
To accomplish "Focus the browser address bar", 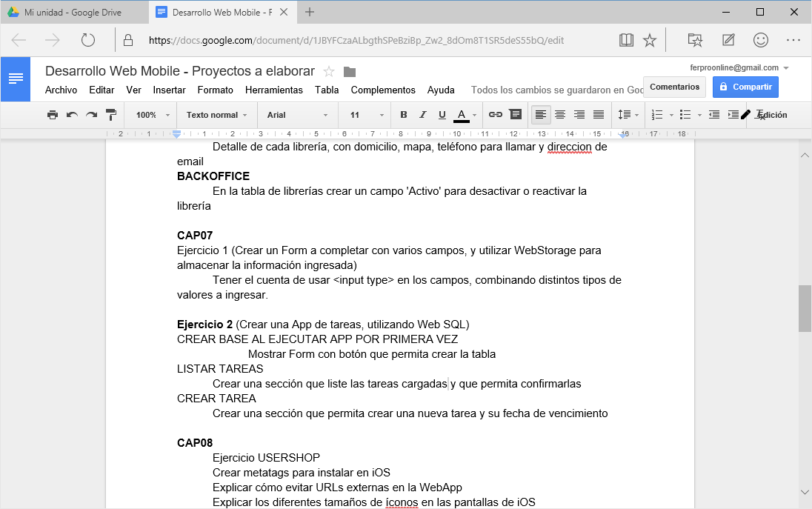I will tap(356, 41).
